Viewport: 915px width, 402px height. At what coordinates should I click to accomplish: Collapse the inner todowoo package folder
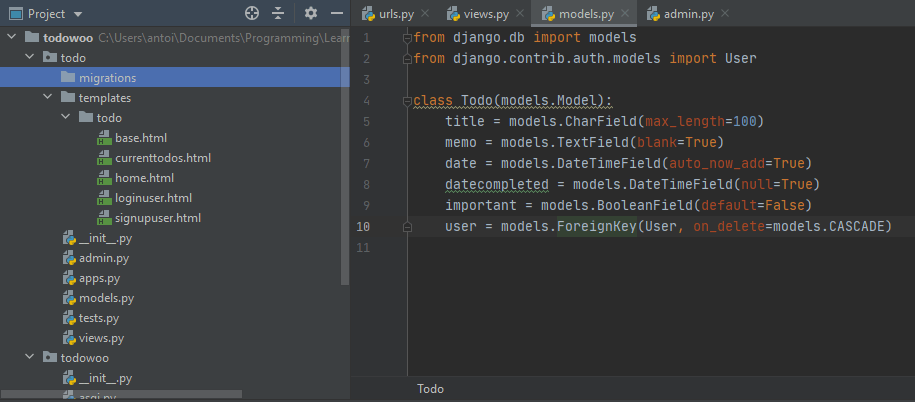29,358
